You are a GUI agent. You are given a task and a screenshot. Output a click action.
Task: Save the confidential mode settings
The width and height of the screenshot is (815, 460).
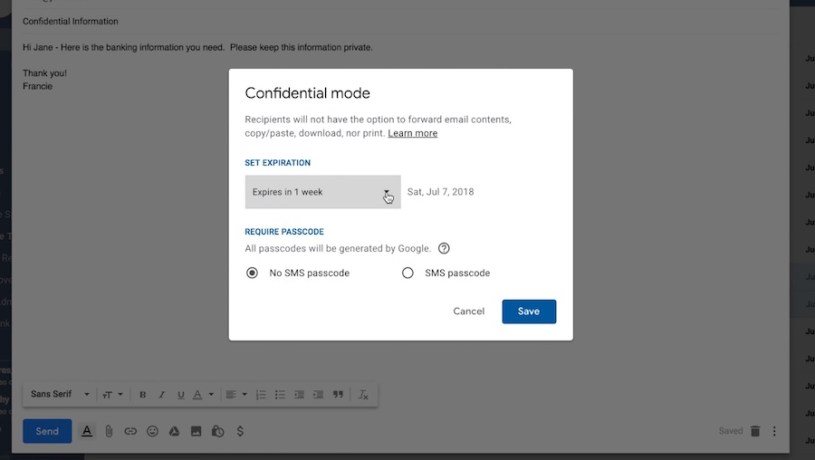(x=529, y=311)
